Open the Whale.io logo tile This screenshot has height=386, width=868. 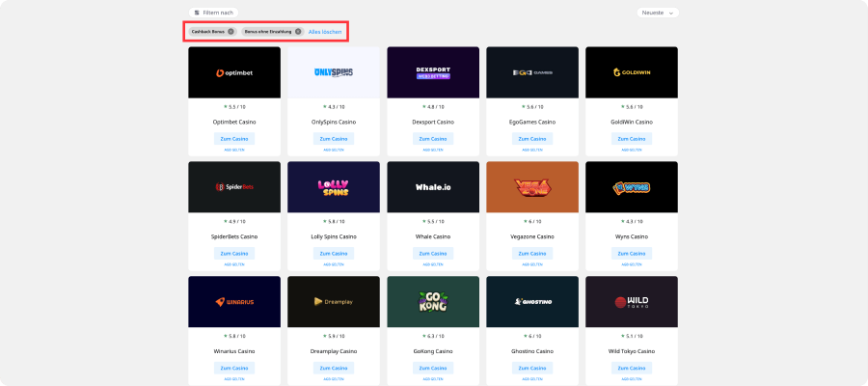click(432, 186)
